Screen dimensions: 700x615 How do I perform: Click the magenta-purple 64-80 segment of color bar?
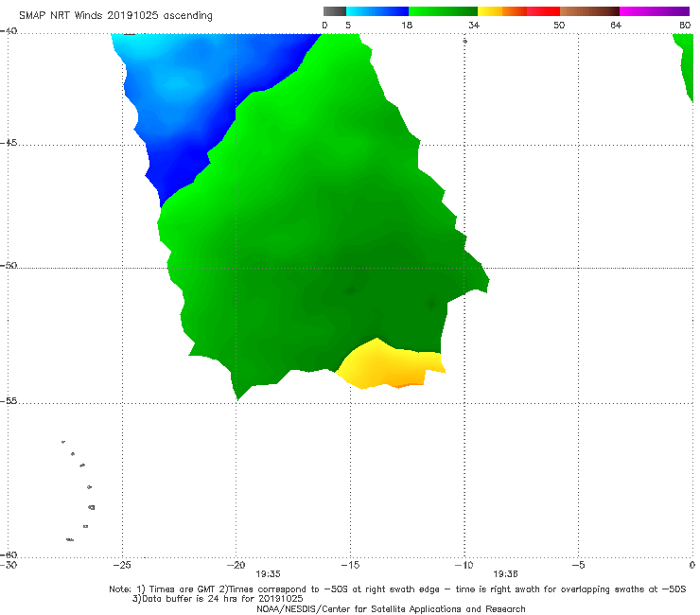coord(655,11)
